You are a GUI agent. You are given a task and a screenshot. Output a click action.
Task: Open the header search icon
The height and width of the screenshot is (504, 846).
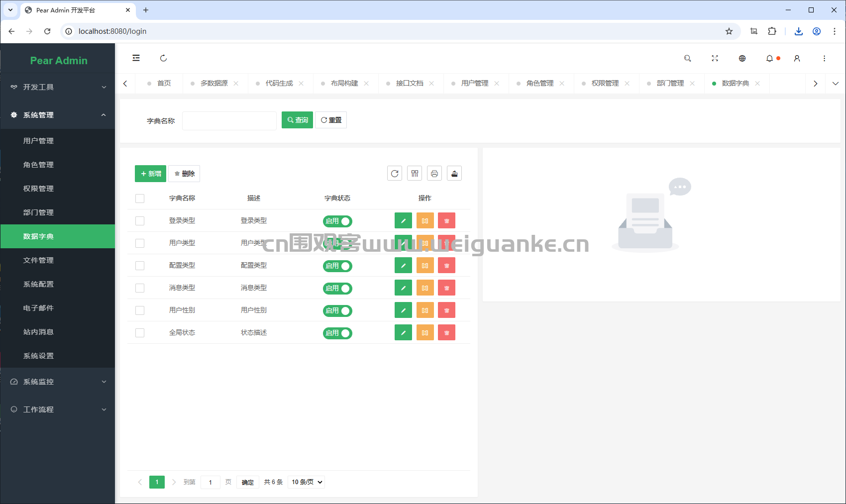(x=687, y=58)
